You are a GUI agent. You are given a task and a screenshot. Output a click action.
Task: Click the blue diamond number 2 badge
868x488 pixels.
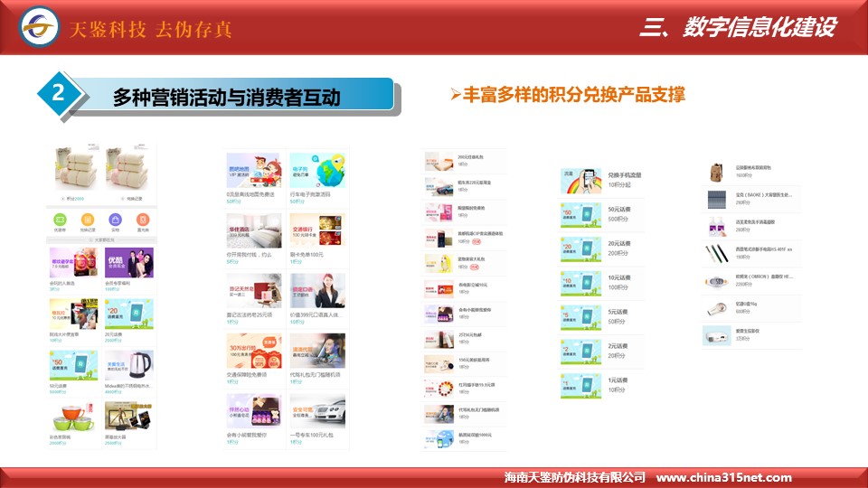click(x=59, y=93)
